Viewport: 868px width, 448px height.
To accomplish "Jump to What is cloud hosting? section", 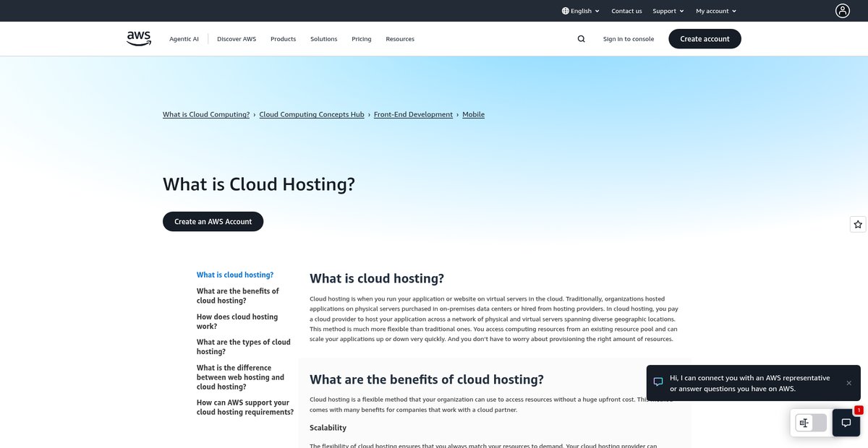I will click(x=235, y=275).
